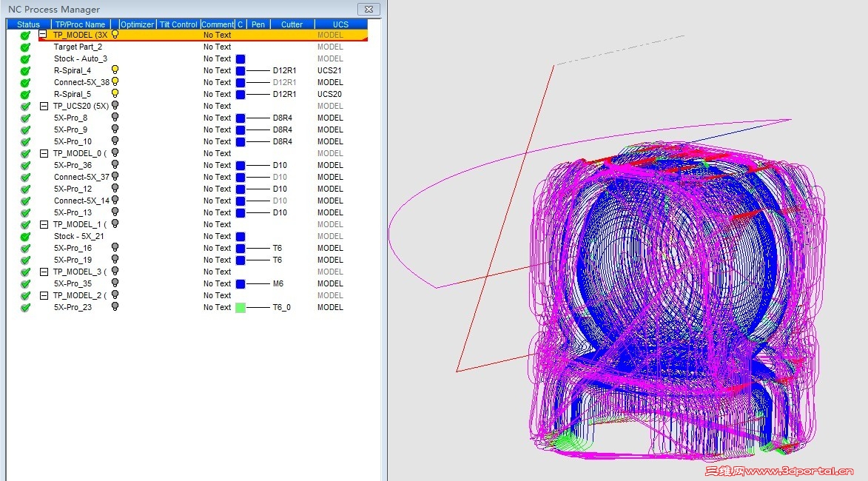
Task: Click the Comment column header
Action: point(218,24)
